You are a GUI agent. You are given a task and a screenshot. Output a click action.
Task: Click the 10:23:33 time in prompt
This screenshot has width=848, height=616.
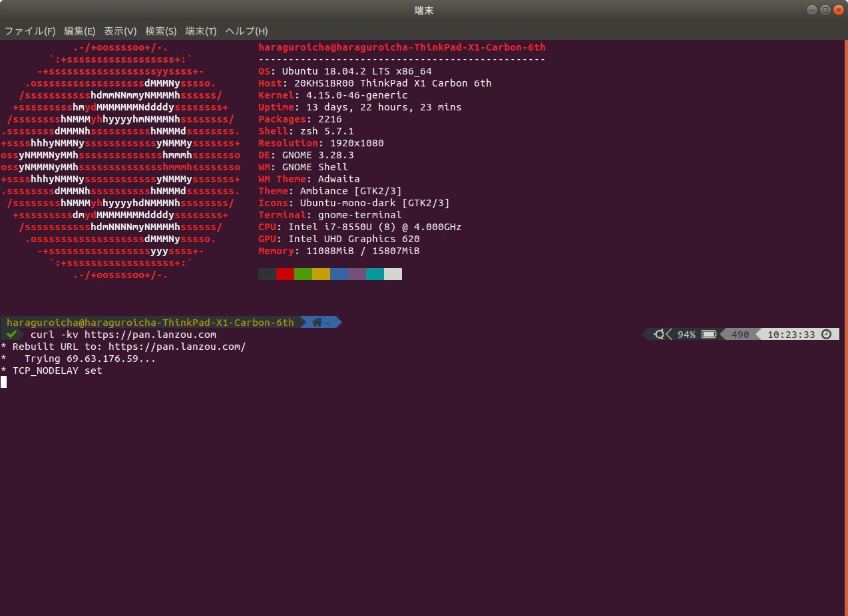pyautogui.click(x=791, y=335)
